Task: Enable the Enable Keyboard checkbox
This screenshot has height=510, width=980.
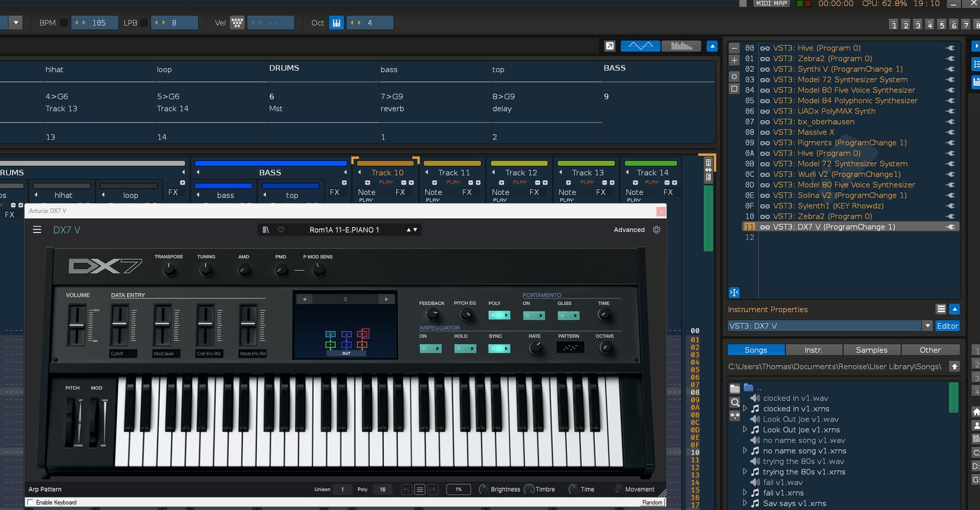Action: (31, 502)
